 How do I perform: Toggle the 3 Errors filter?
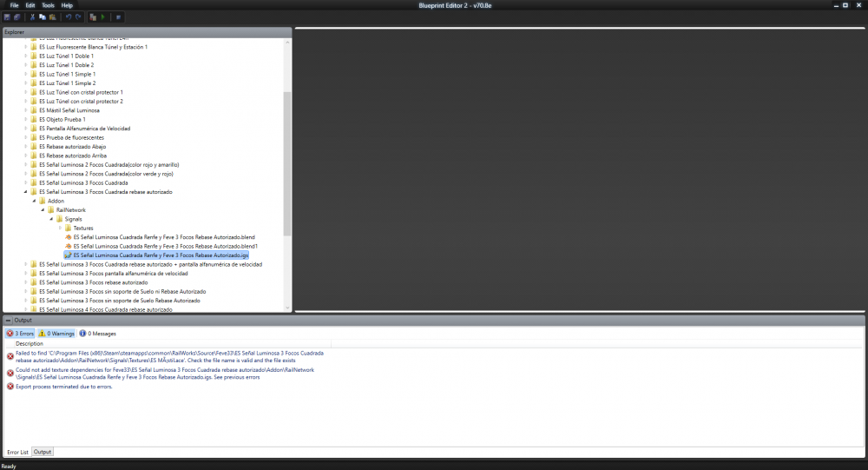21,334
